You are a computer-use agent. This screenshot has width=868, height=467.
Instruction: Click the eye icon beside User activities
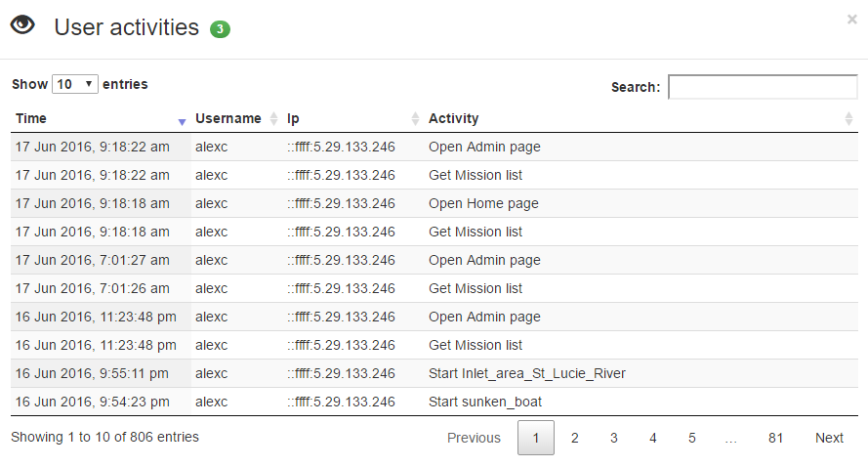click(22, 25)
